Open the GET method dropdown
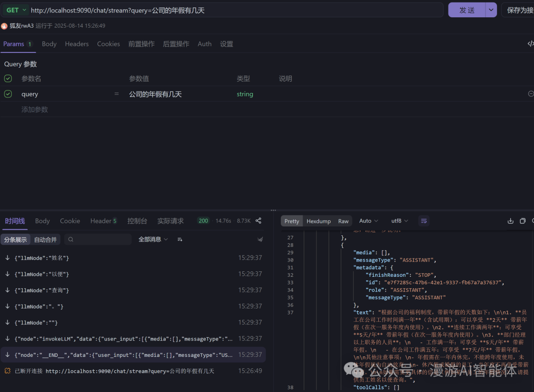The image size is (534, 392). coord(15,10)
